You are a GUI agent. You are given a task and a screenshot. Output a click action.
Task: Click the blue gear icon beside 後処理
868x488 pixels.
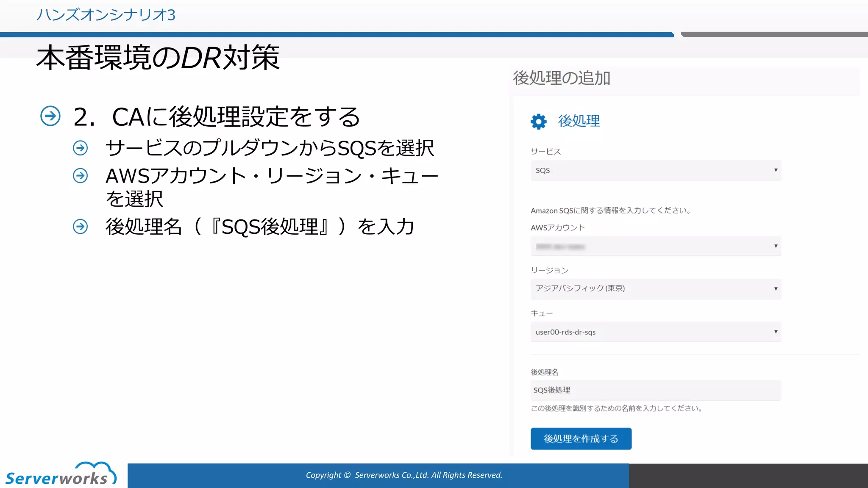[x=538, y=122]
